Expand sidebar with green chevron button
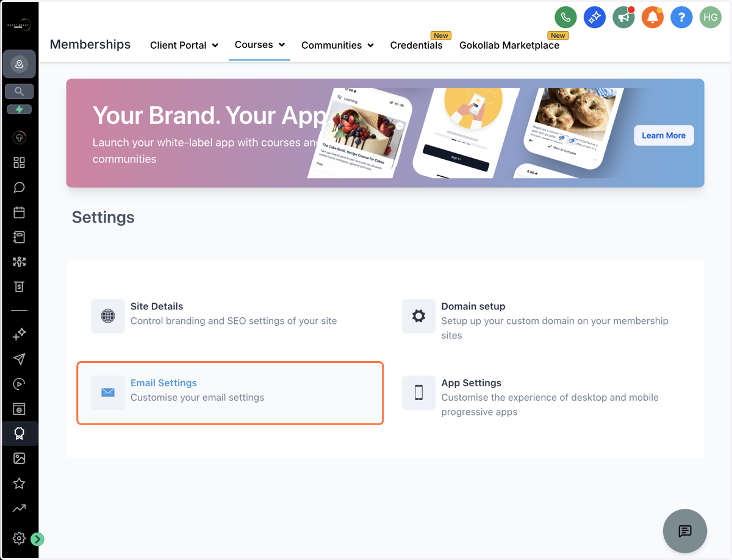 point(37,539)
